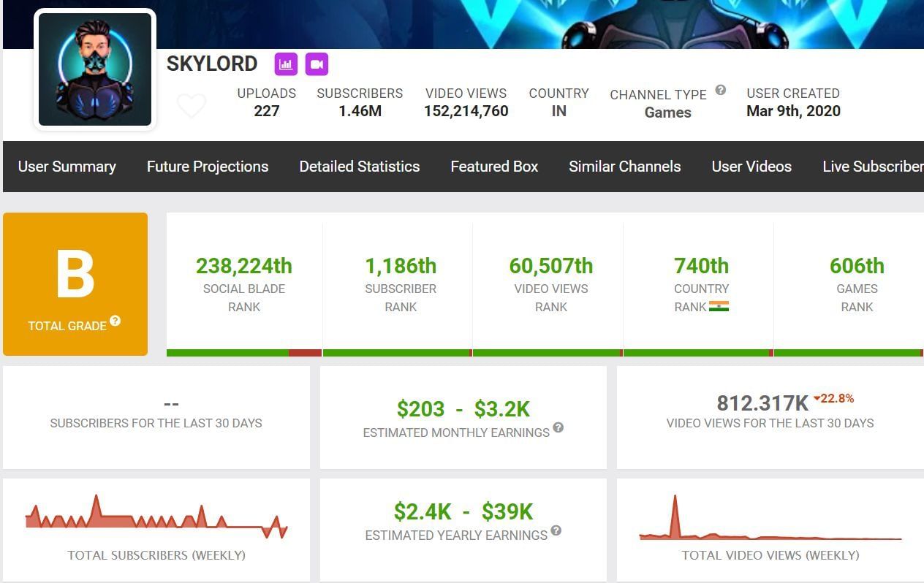The width and height of the screenshot is (924, 583).
Task: Go to the Similar Channels tab
Action: tap(625, 167)
